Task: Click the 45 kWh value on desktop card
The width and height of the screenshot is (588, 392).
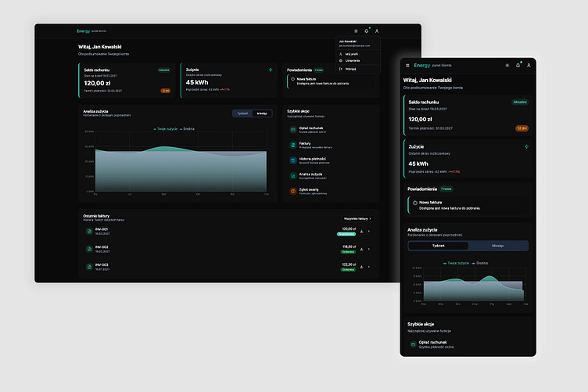Action: [x=197, y=82]
